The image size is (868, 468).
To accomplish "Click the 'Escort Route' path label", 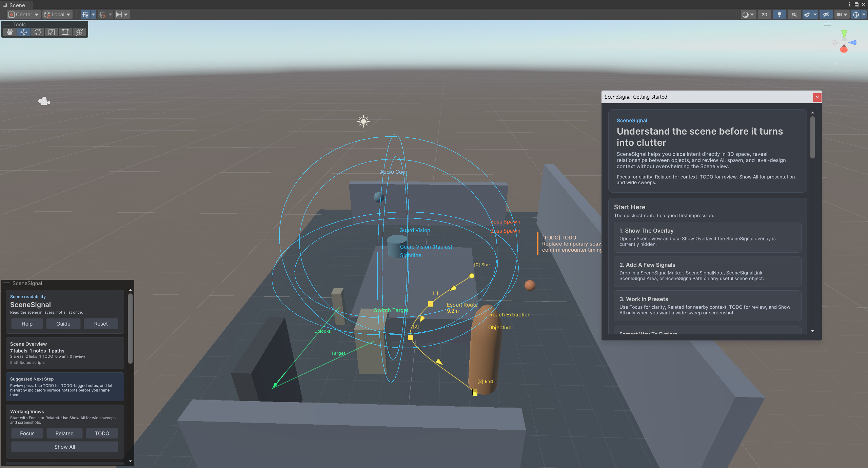I will click(462, 305).
